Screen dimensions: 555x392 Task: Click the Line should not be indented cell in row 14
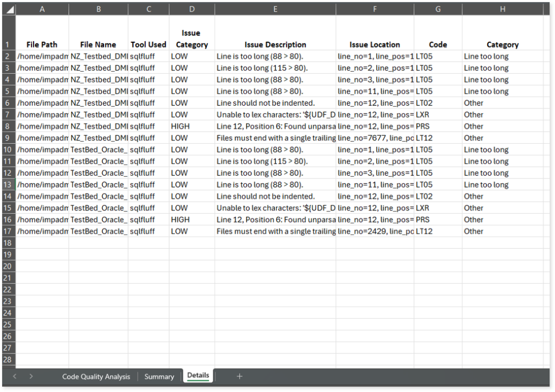pyautogui.click(x=275, y=196)
